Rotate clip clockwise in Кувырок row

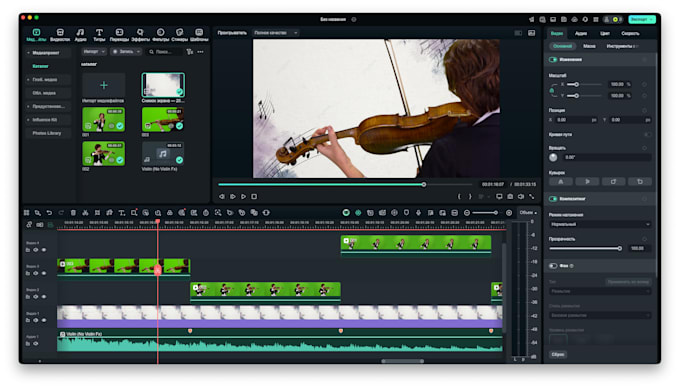pyautogui.click(x=614, y=182)
